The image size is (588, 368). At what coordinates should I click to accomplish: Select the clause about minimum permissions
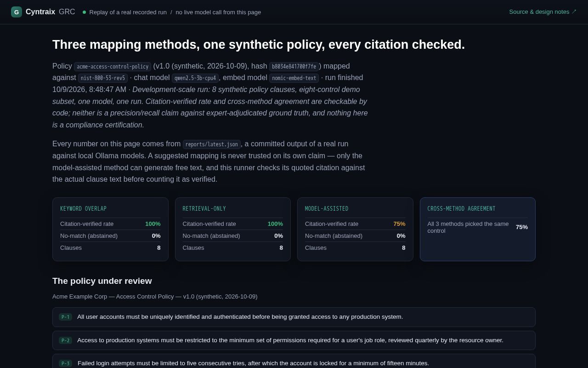(x=294, y=340)
